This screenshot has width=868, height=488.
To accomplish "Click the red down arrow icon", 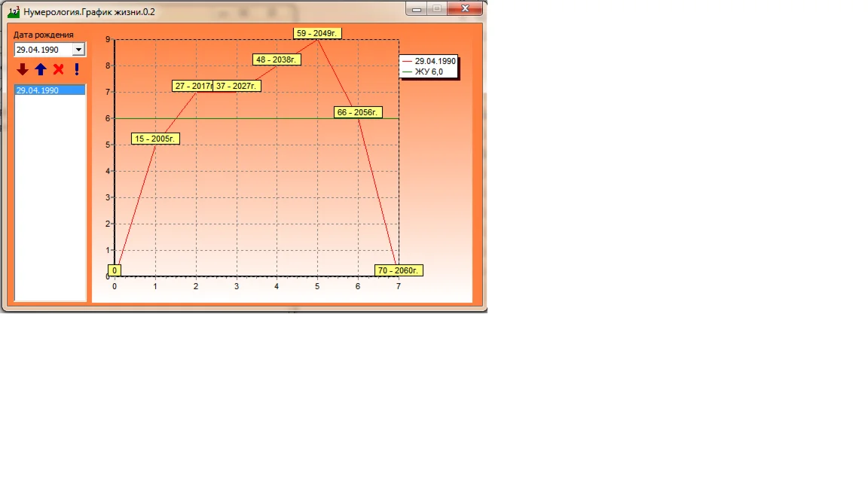I will coord(22,69).
